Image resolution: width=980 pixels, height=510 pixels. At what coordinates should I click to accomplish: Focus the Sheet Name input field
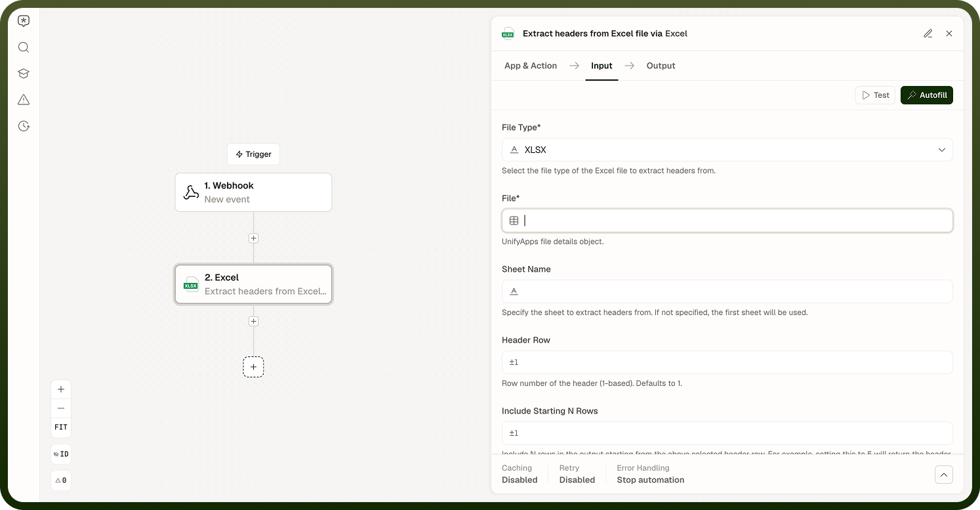coord(727,291)
